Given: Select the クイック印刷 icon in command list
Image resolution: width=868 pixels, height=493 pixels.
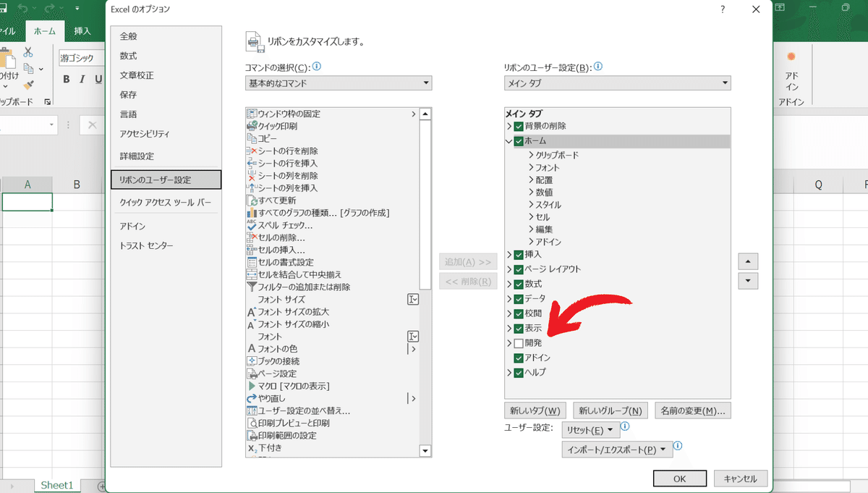Looking at the screenshot, I should tap(252, 126).
